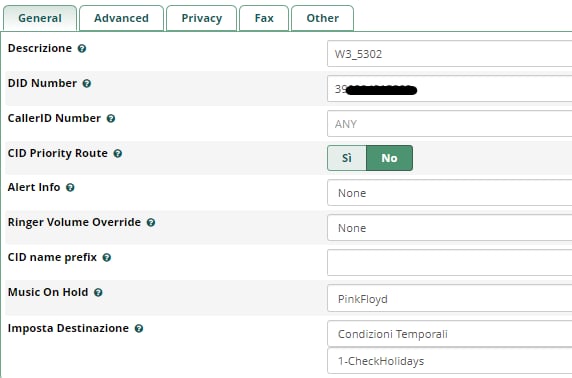
Task: Click Ringer Volume Override help icon
Action: tap(151, 223)
